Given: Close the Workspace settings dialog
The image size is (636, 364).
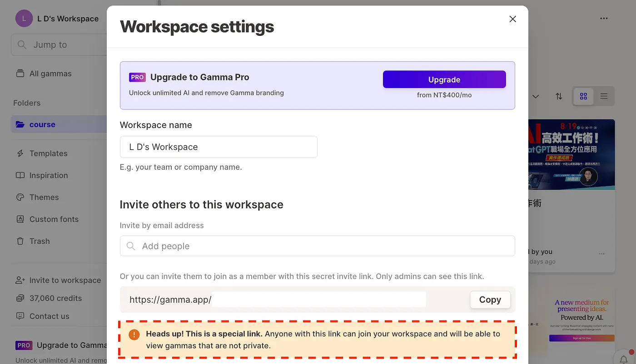Looking at the screenshot, I should [x=513, y=19].
